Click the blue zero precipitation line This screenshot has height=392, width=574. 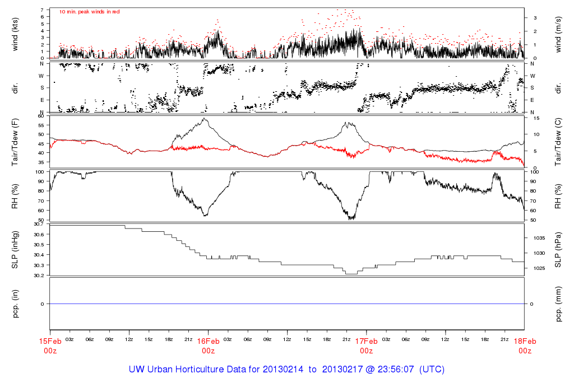[287, 304]
